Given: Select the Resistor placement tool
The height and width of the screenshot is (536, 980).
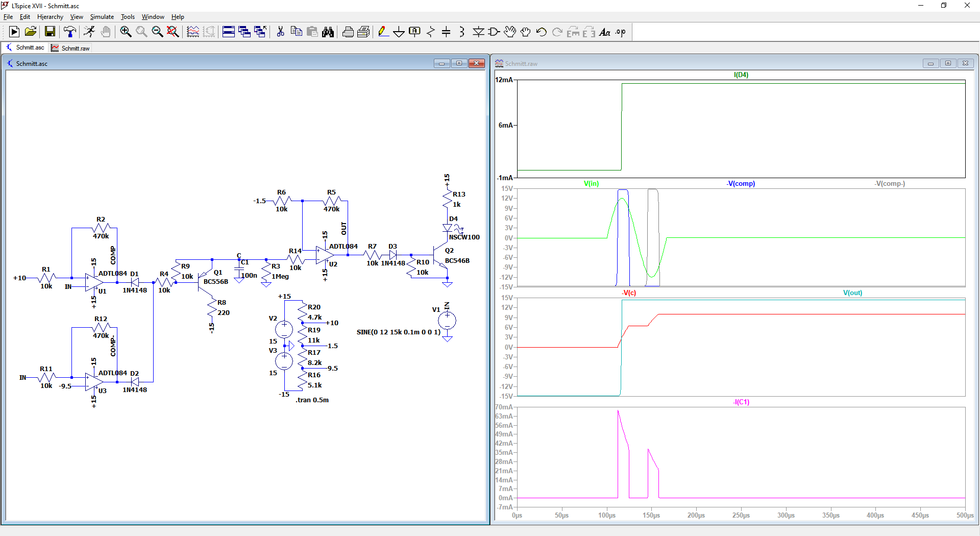Looking at the screenshot, I should coord(431,32).
